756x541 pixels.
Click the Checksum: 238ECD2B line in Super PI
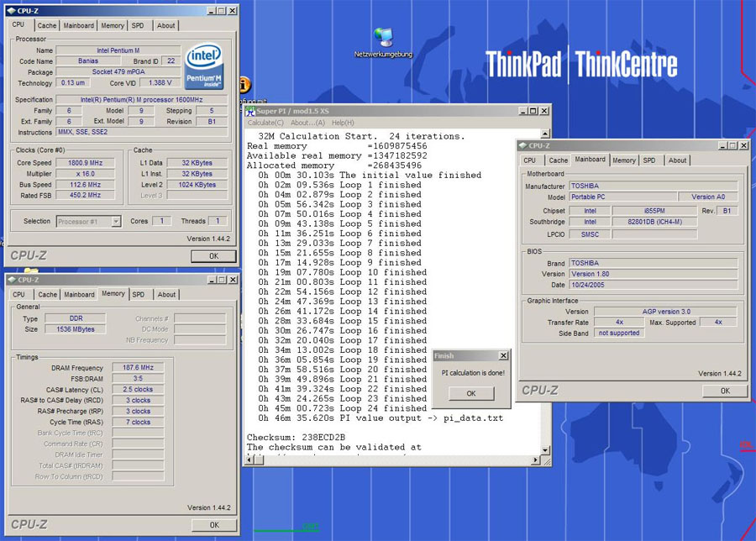tap(296, 438)
